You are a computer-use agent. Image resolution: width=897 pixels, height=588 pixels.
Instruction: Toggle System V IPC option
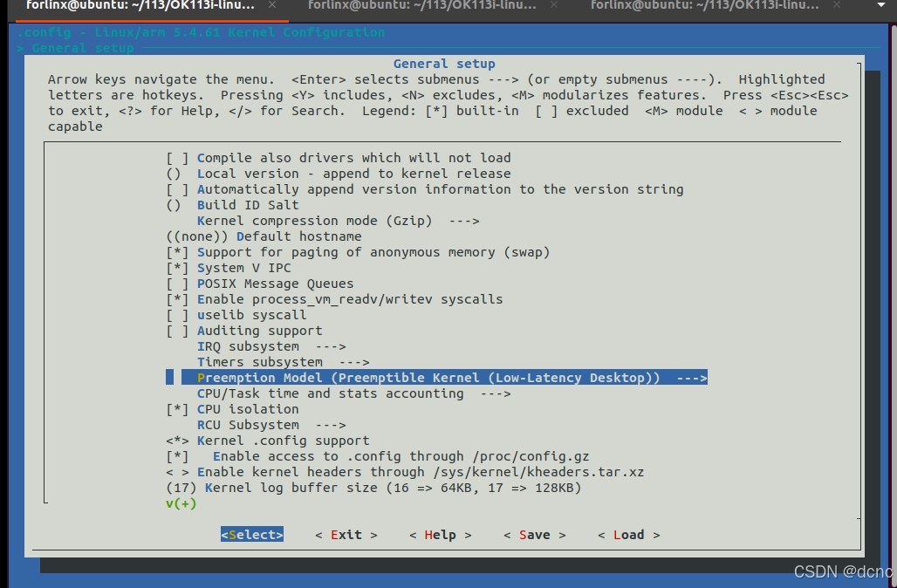click(x=229, y=268)
